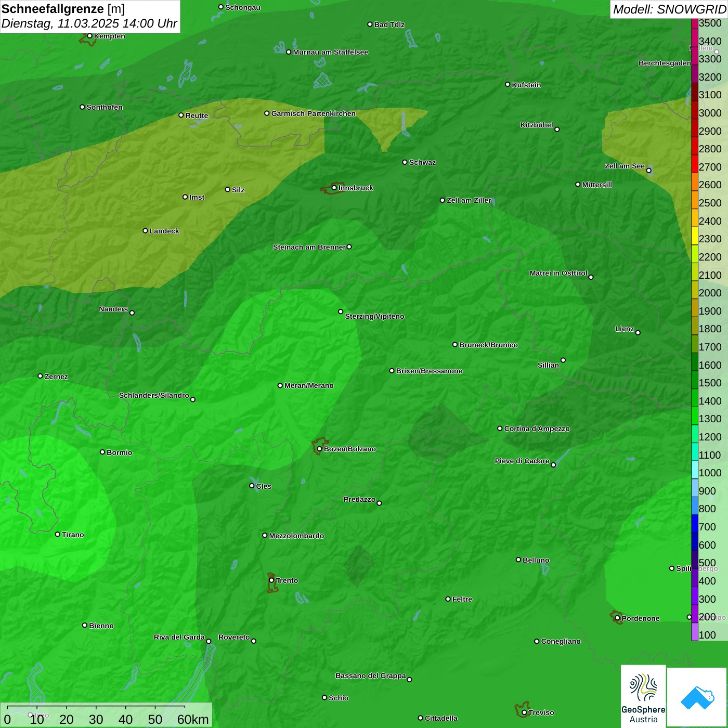Viewport: 728px width, 728px height.
Task: Click the Steinach am Brenner label
Action: click(309, 247)
